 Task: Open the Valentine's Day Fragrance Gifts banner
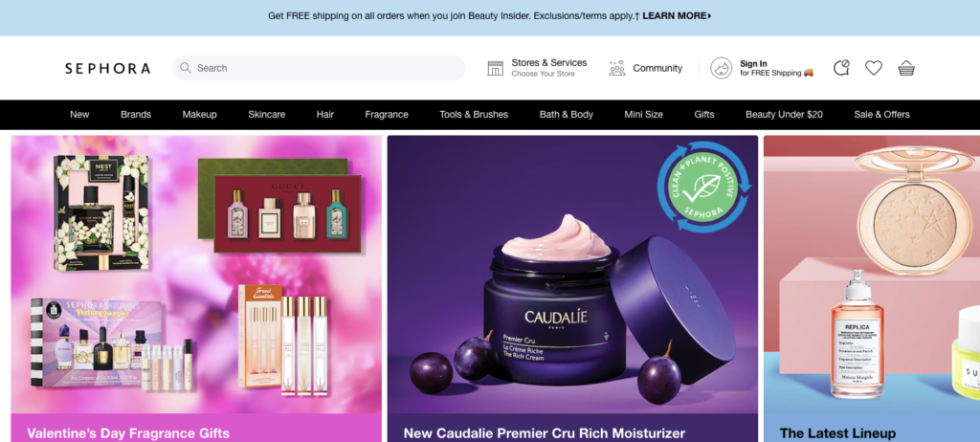[x=196, y=289]
